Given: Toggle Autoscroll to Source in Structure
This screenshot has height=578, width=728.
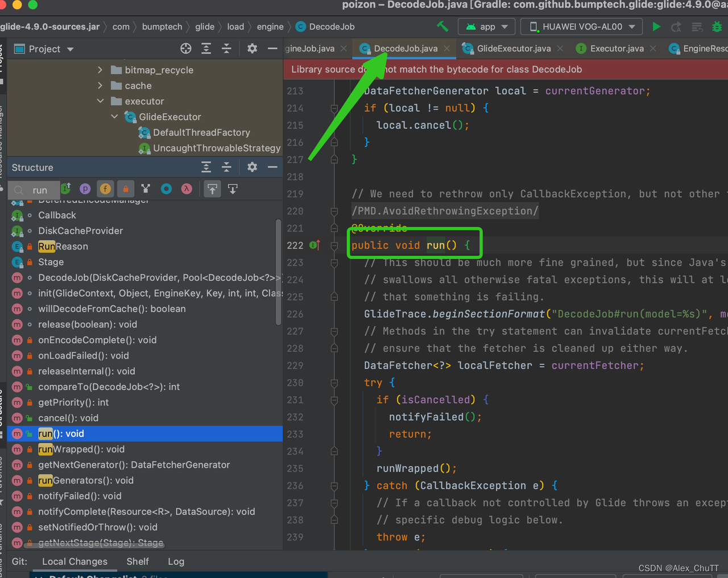Looking at the screenshot, I should pyautogui.click(x=212, y=189).
